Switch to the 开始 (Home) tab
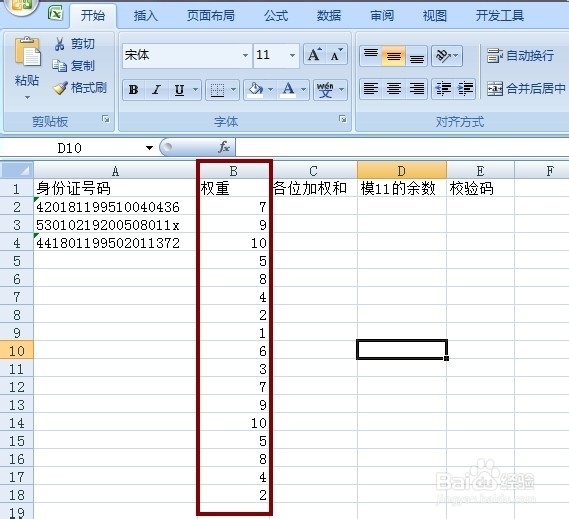Screen dimensions: 569x519 93,16
